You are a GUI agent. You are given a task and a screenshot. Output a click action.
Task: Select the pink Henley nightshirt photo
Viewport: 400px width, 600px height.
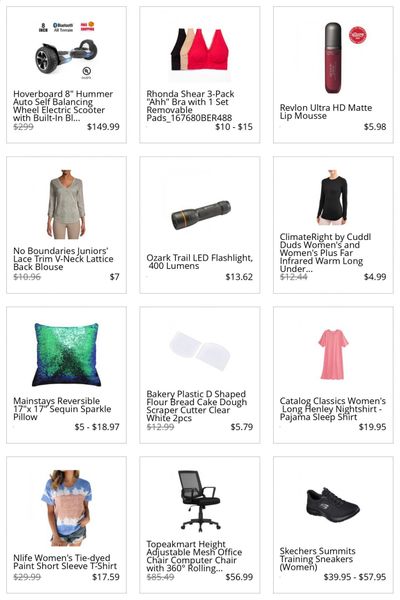pyautogui.click(x=333, y=354)
